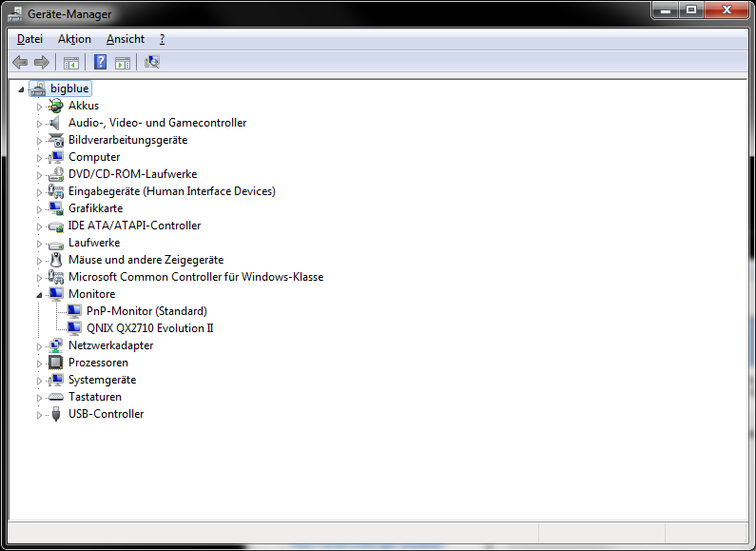The height and width of the screenshot is (551, 756).
Task: Open the Aktion menu
Action: pos(74,39)
